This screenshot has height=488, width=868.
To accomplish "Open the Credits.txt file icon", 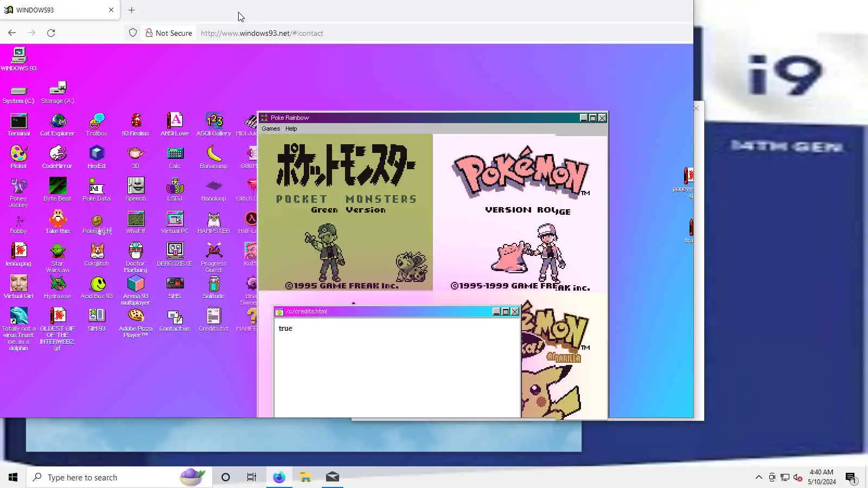I will coord(214,320).
